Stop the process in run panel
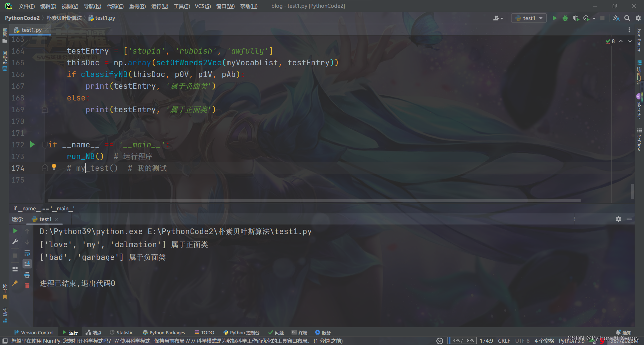Viewport: 644px width, 345px height. pyautogui.click(x=15, y=256)
